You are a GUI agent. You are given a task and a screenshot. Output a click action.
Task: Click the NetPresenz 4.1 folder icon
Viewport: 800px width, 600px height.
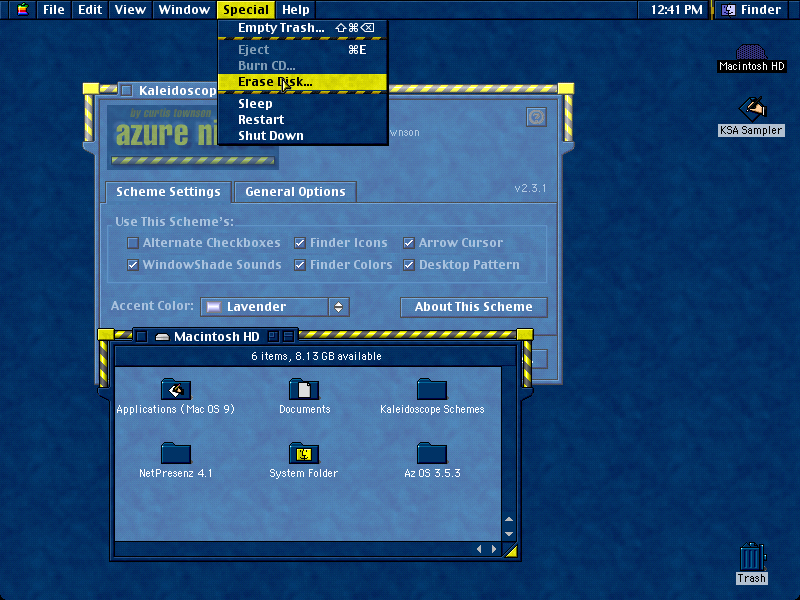coord(176,453)
